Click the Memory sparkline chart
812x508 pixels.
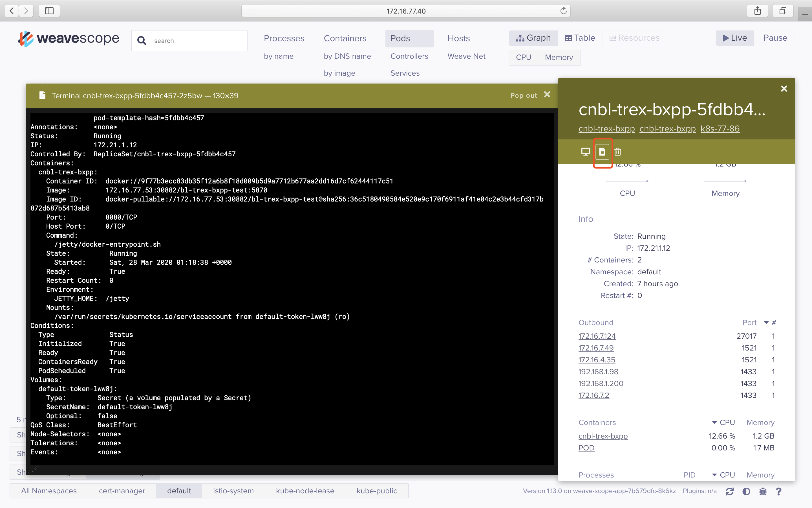point(725,181)
